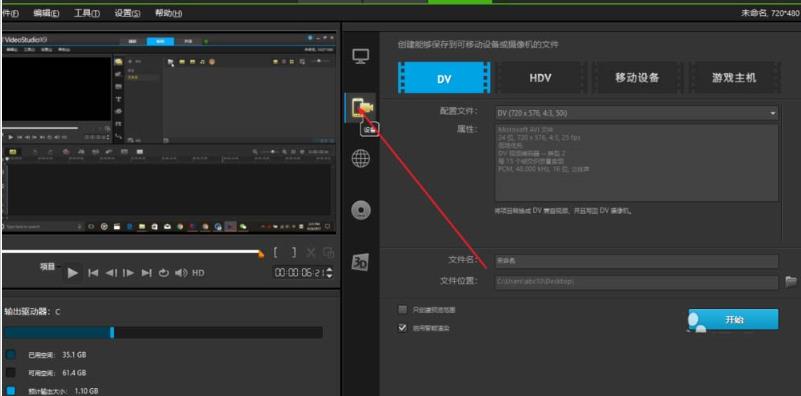Image resolution: width=801 pixels, height=396 pixels.
Task: Click the 配置文件 label
Action: (x=458, y=111)
